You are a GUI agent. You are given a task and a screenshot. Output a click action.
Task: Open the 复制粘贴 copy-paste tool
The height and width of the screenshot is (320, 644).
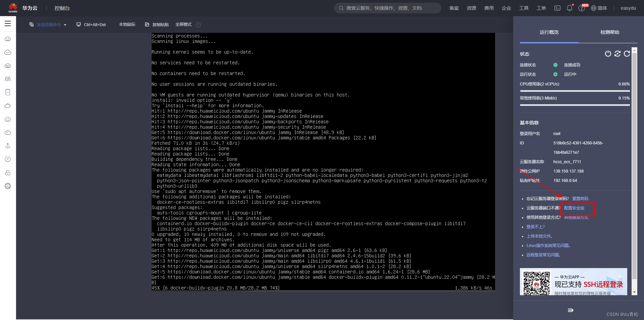157,24
